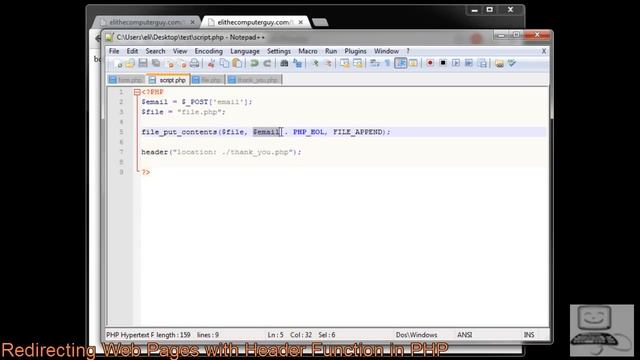Open the File menu
The image size is (640, 360).
point(114,51)
